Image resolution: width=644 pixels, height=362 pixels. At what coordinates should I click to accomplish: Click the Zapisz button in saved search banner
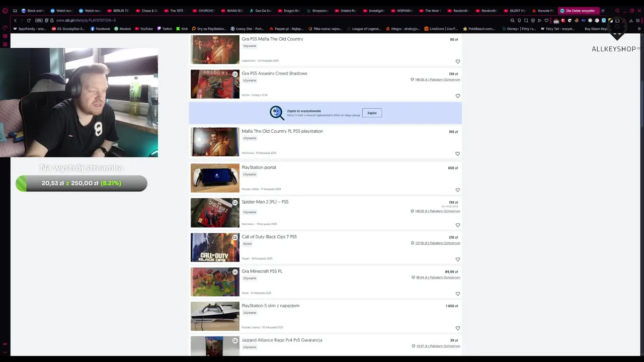pyautogui.click(x=372, y=113)
